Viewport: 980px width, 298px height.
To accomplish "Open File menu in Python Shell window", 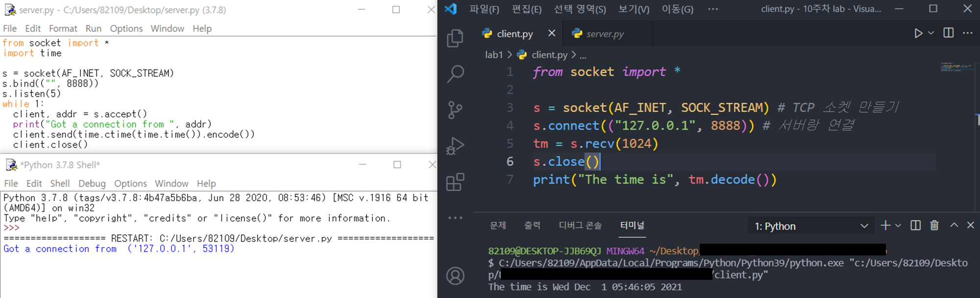I will pyautogui.click(x=11, y=183).
